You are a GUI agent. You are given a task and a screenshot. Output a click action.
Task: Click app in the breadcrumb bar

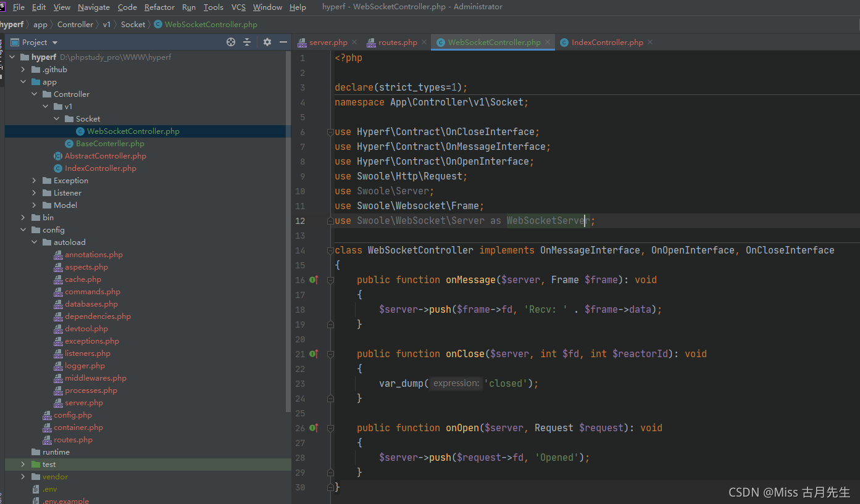40,25
